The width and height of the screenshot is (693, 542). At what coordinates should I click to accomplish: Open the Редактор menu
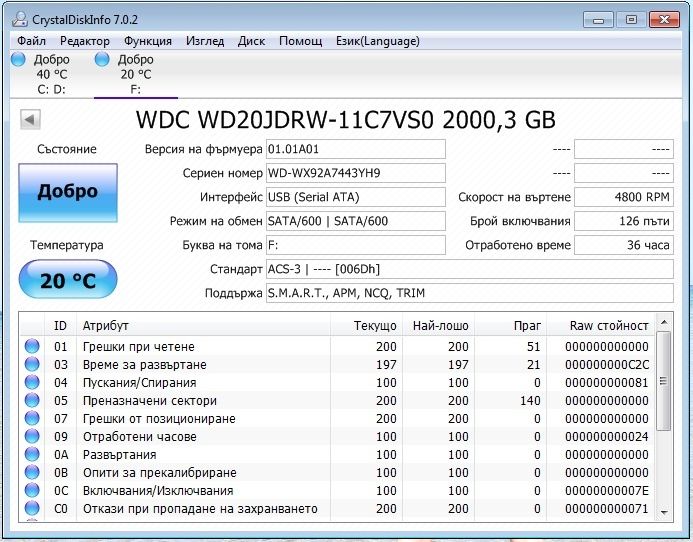click(x=85, y=41)
